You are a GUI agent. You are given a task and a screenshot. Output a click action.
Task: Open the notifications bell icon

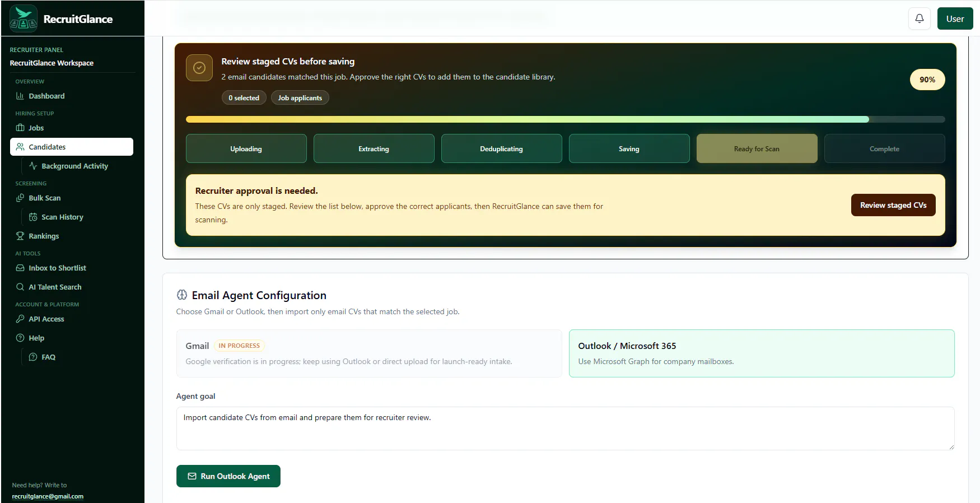click(920, 18)
